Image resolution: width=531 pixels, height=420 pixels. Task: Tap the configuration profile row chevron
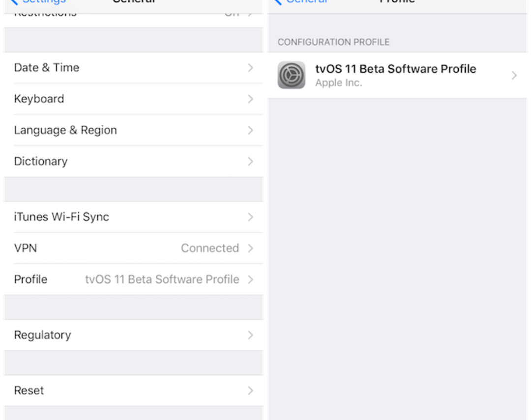click(x=514, y=75)
